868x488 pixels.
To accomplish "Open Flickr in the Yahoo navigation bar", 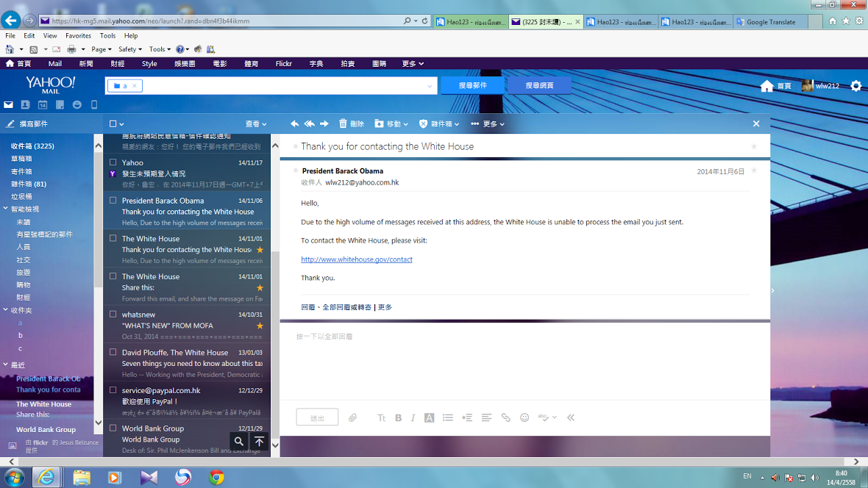I will pos(283,64).
